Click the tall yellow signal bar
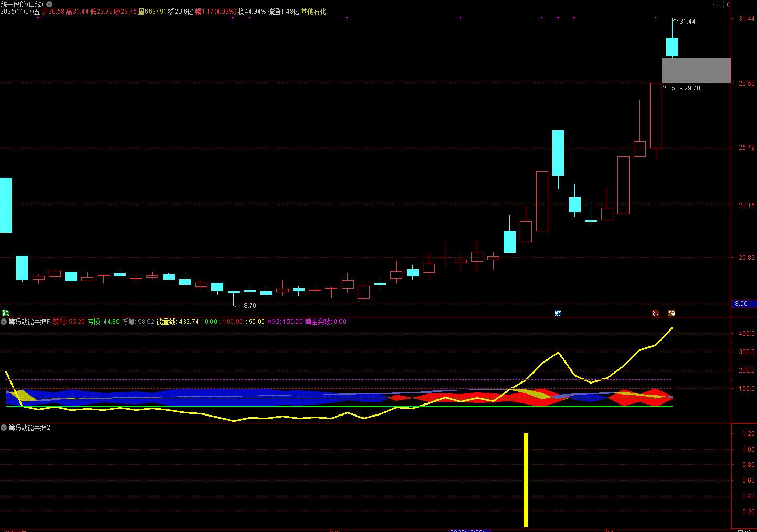Screen dimensions: 757x532 pyautogui.click(x=526, y=480)
